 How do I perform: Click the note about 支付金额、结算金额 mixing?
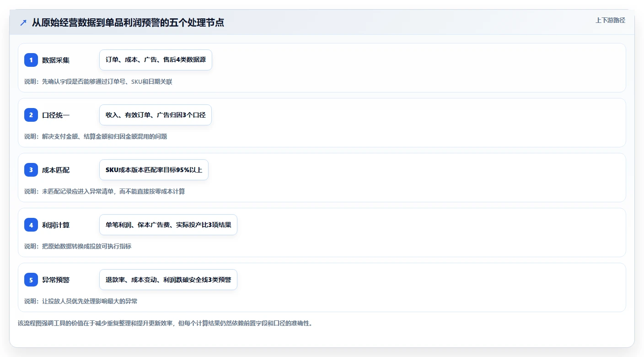96,136
